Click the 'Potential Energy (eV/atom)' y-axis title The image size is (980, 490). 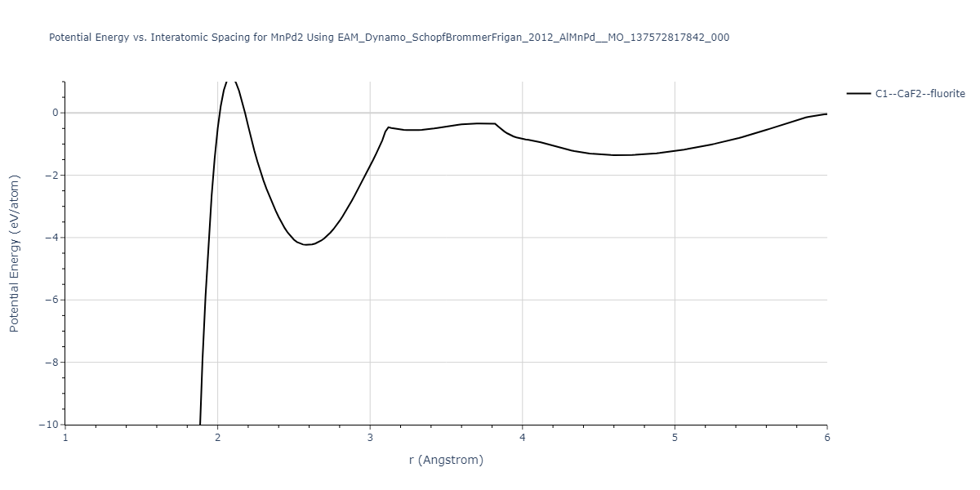point(14,253)
